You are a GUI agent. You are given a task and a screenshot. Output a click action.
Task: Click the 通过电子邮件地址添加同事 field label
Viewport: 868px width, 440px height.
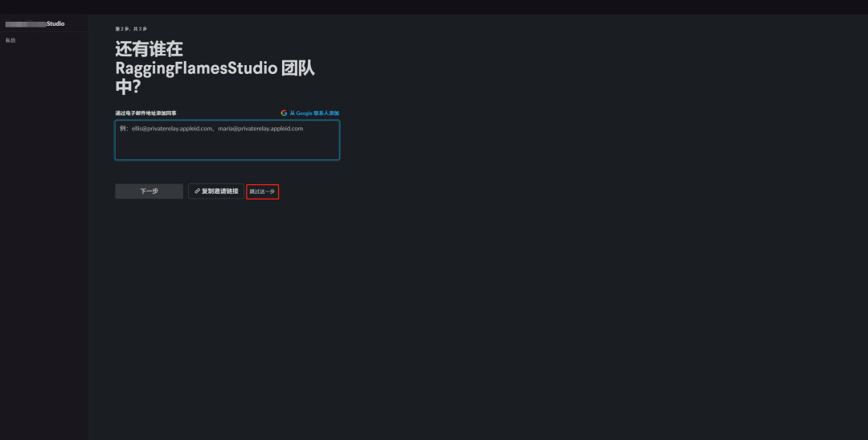point(146,113)
